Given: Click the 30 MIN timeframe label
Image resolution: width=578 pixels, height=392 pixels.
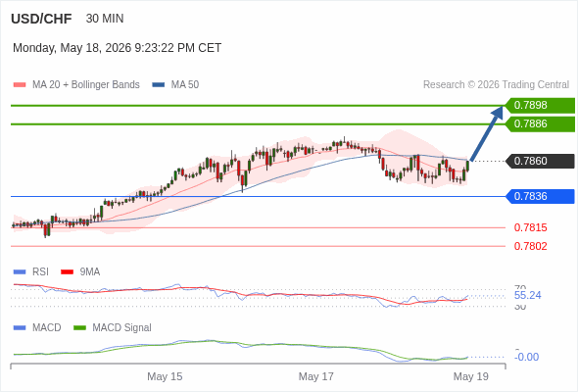Looking at the screenshot, I should pos(105,19).
